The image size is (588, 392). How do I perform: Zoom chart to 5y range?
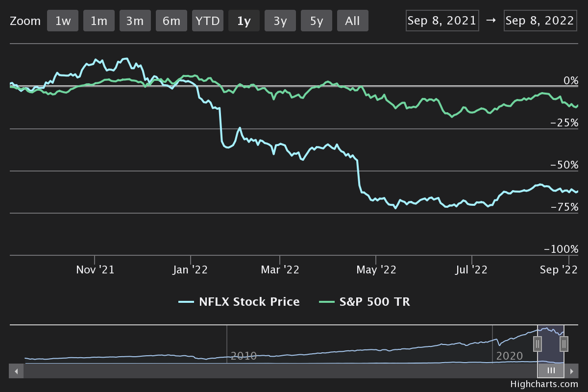tap(317, 21)
